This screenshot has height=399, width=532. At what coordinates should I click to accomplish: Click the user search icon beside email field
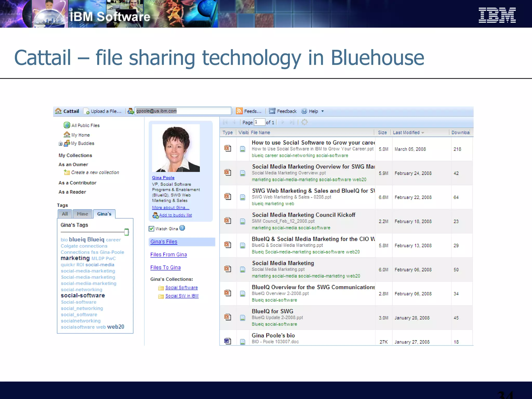click(131, 111)
